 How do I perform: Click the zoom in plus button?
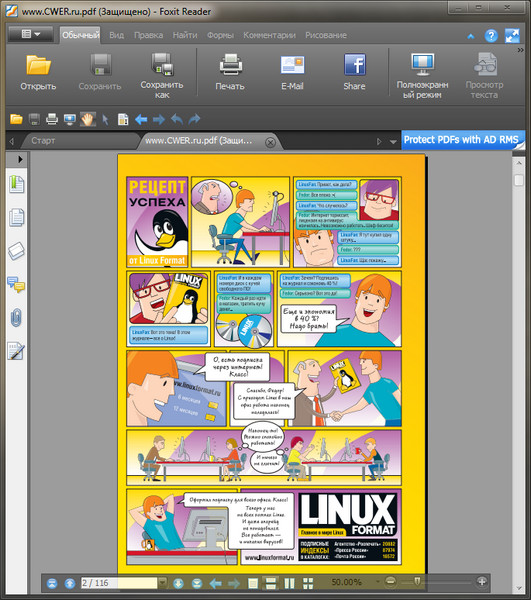482,582
